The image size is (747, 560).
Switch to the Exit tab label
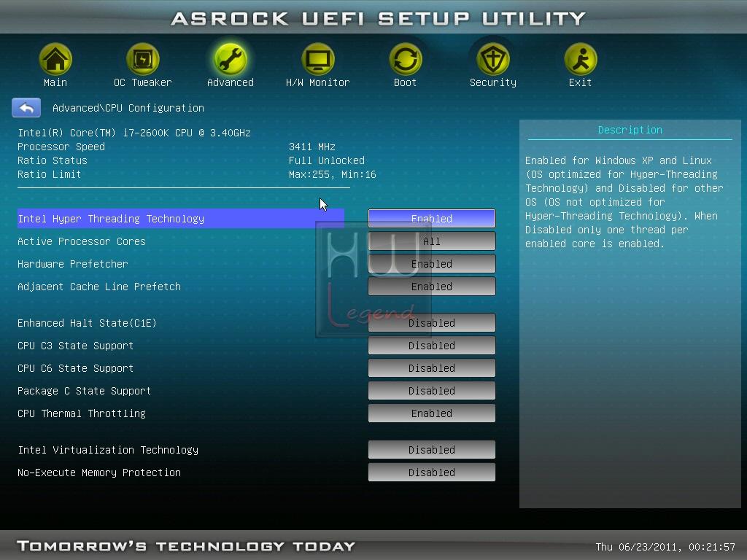[580, 82]
